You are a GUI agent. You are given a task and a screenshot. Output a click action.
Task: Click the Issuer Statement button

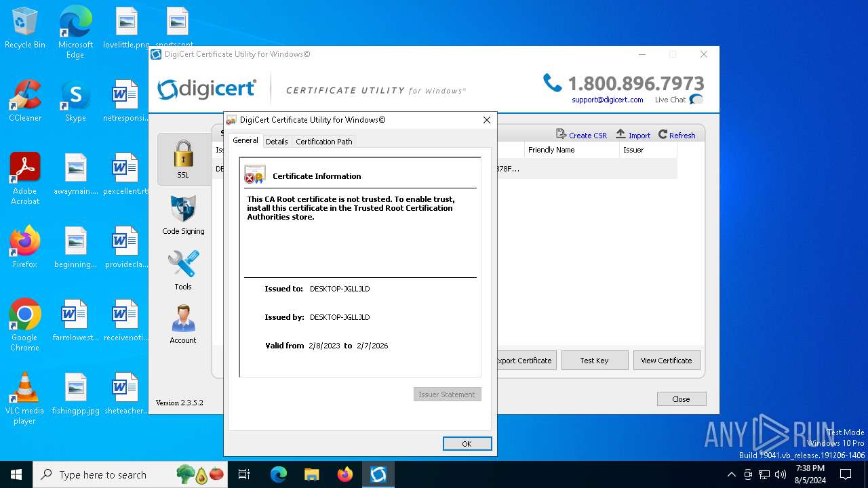447,394
